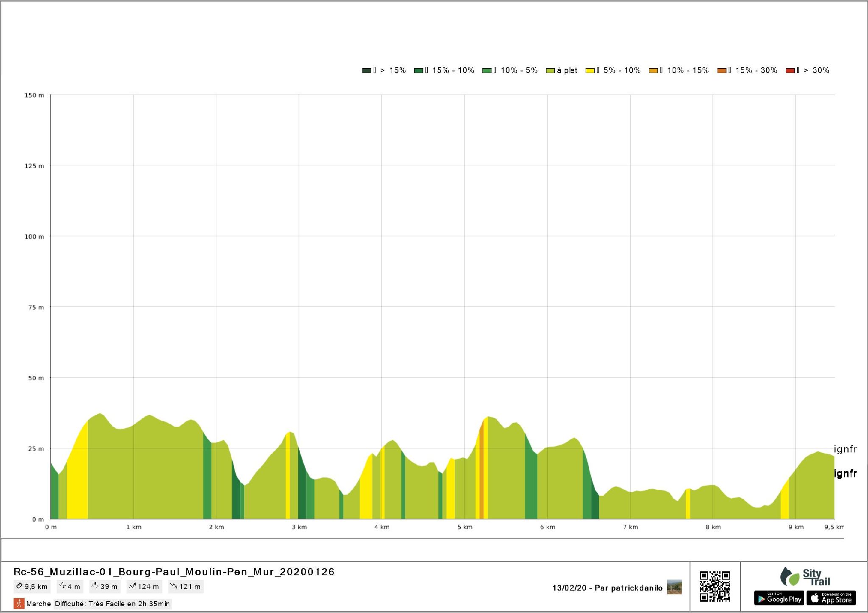Click the orange Marche hiker icon
This screenshot has width=868, height=613.
click(x=19, y=603)
